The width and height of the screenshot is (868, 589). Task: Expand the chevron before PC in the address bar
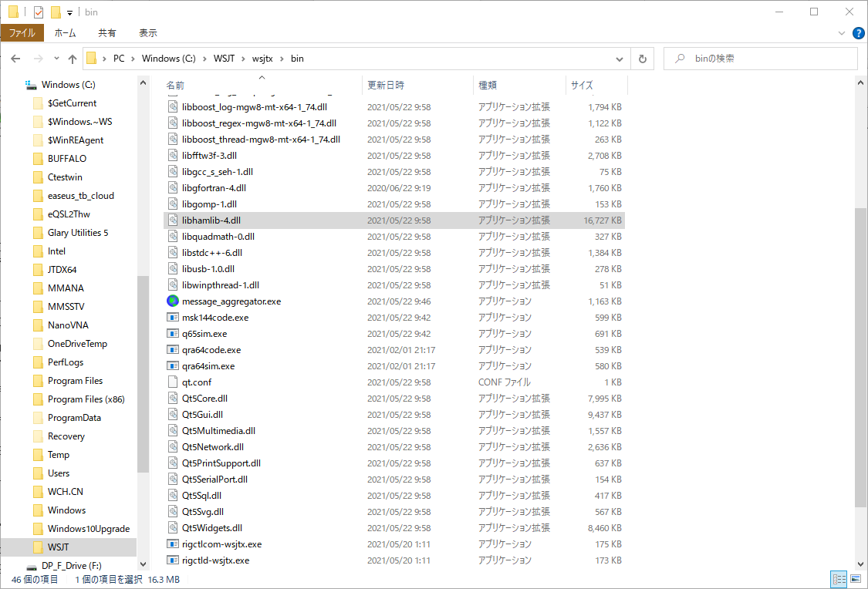pyautogui.click(x=104, y=59)
